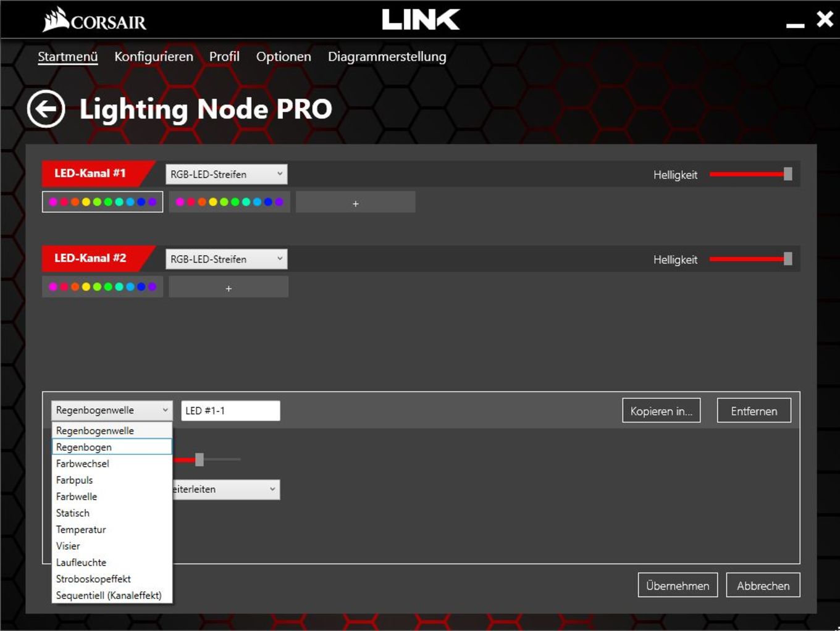
Task: Choose Laufleuchte from the effect list
Action: coord(112,562)
